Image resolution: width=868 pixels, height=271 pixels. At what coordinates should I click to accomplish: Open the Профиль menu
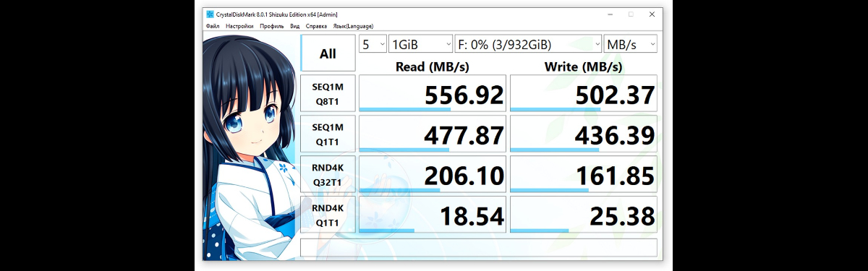coord(272,26)
